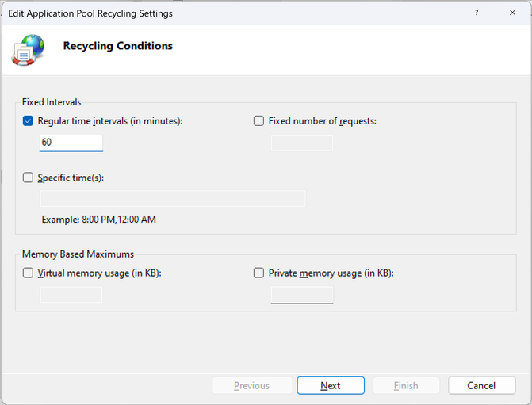The height and width of the screenshot is (405, 532).
Task: Click the Recycling Conditions heading text
Action: pyautogui.click(x=118, y=46)
